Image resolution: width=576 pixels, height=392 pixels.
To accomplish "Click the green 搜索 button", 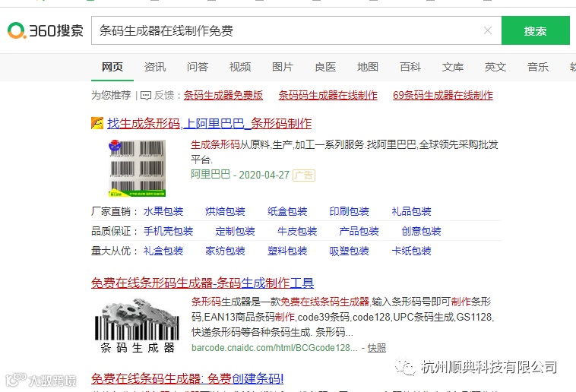I will coord(535,30).
